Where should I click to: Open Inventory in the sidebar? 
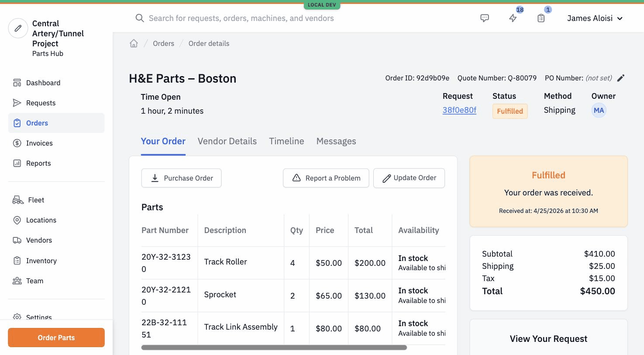[x=56, y=261]
